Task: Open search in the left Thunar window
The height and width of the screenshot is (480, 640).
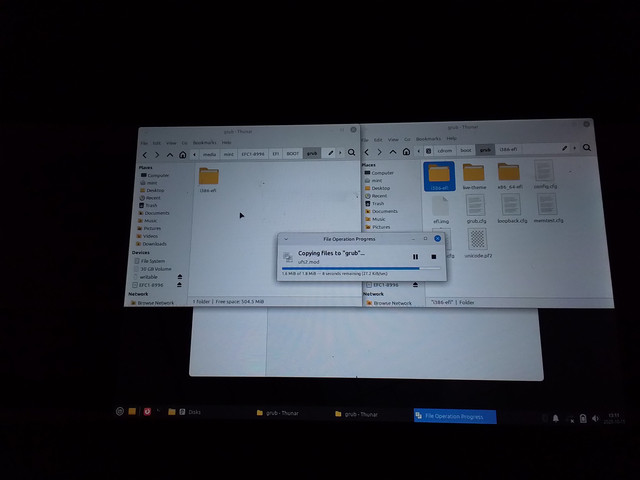Action: [x=351, y=153]
